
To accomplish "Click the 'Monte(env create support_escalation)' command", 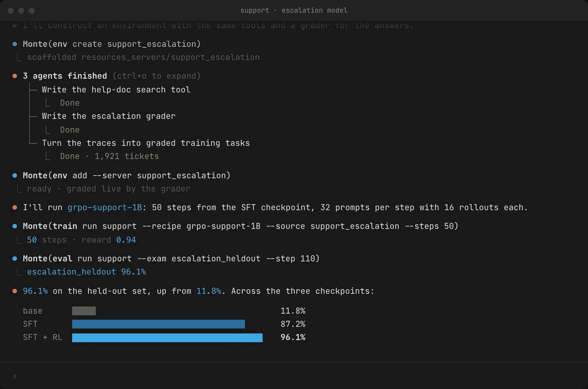I will click(112, 44).
